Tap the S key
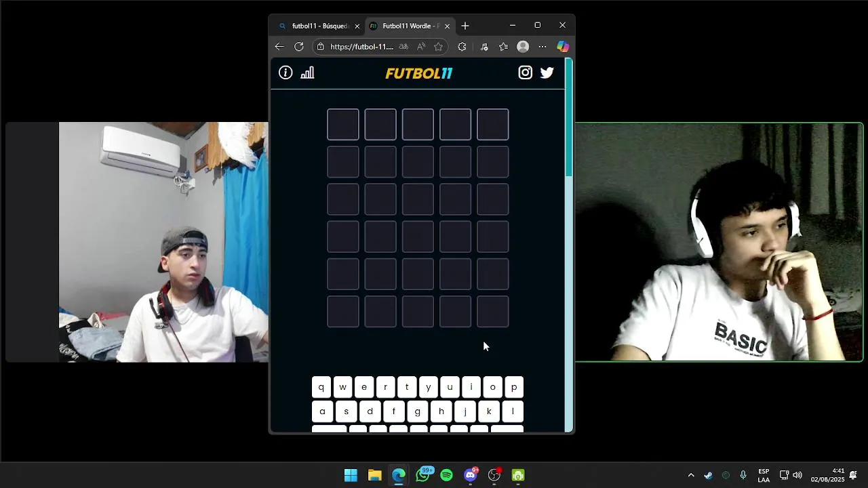868x488 pixels. tap(346, 411)
